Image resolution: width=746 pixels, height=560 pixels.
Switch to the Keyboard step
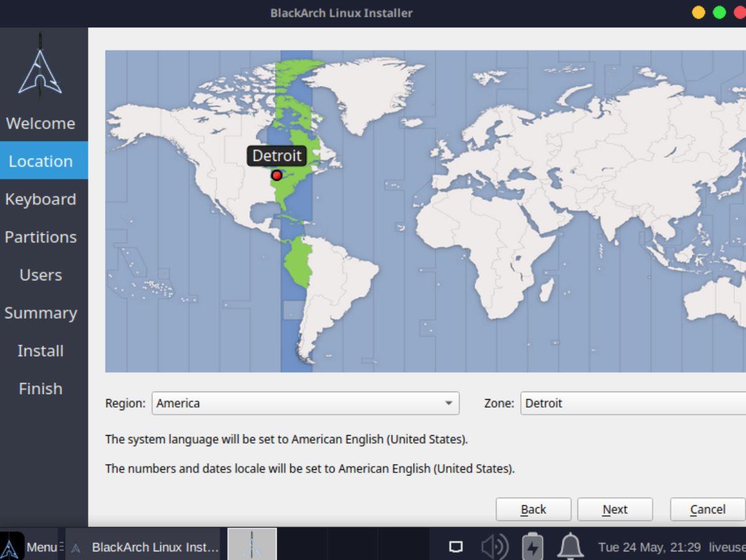coord(40,199)
